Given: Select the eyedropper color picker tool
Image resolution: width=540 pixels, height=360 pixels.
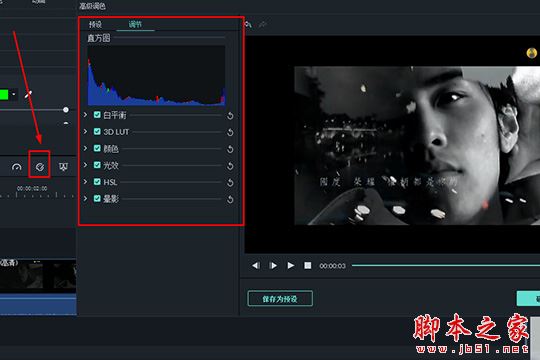Looking at the screenshot, I should (x=29, y=94).
